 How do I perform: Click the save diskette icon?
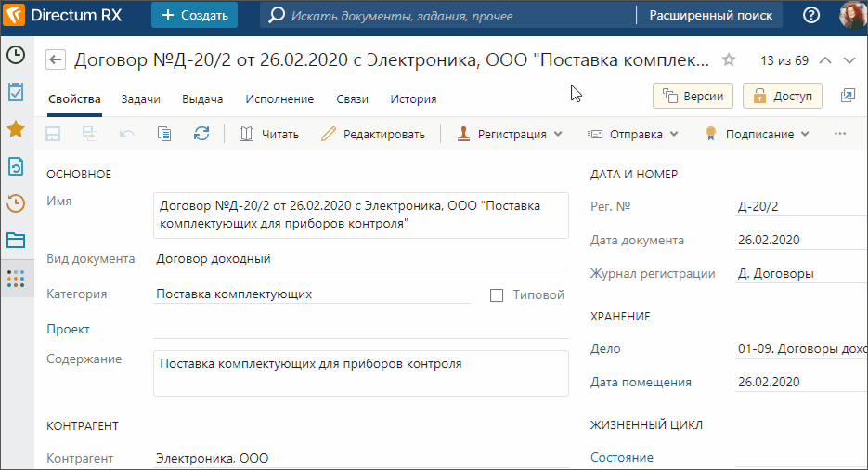[x=53, y=134]
